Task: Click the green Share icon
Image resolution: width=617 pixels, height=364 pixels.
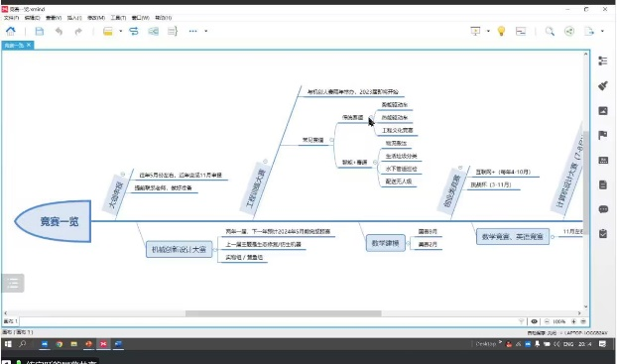Action: point(569,31)
